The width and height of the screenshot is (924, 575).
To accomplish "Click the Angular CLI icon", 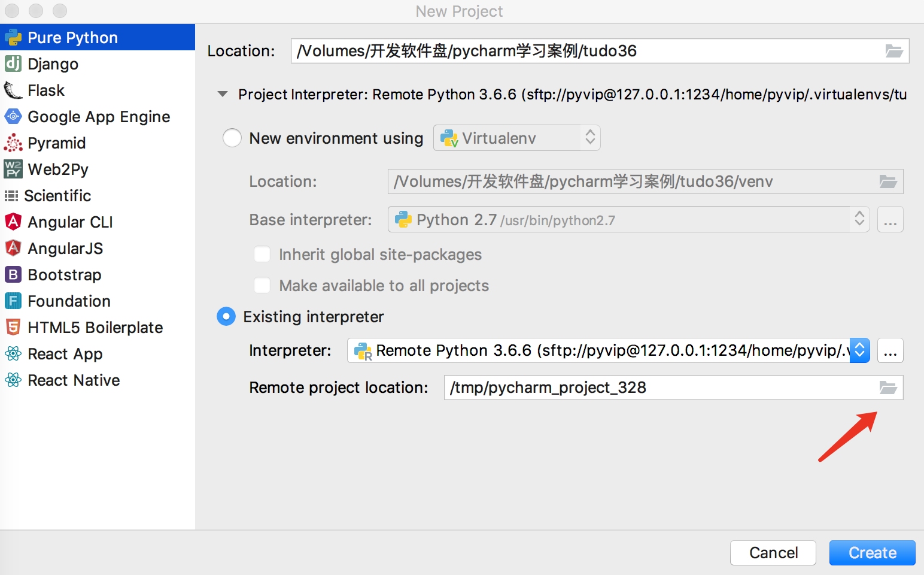I will (x=13, y=222).
